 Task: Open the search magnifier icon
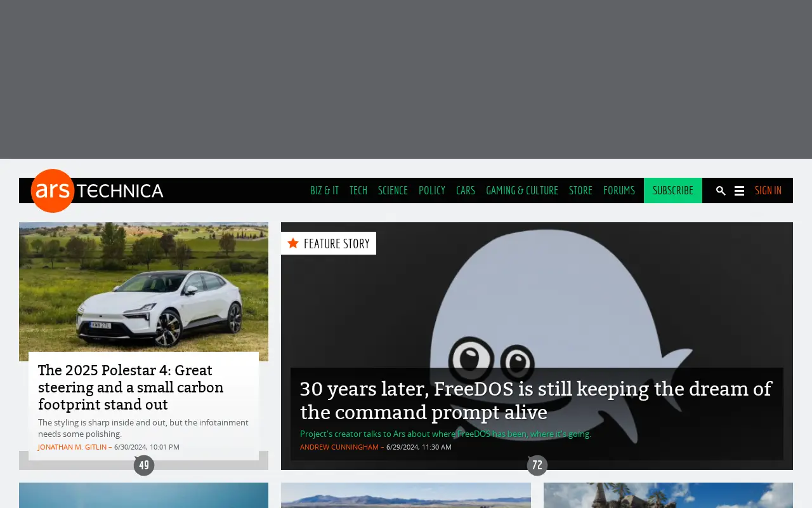(721, 190)
